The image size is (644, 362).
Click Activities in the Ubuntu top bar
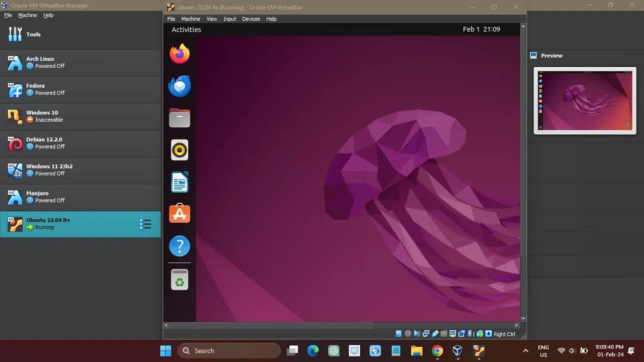[186, 30]
